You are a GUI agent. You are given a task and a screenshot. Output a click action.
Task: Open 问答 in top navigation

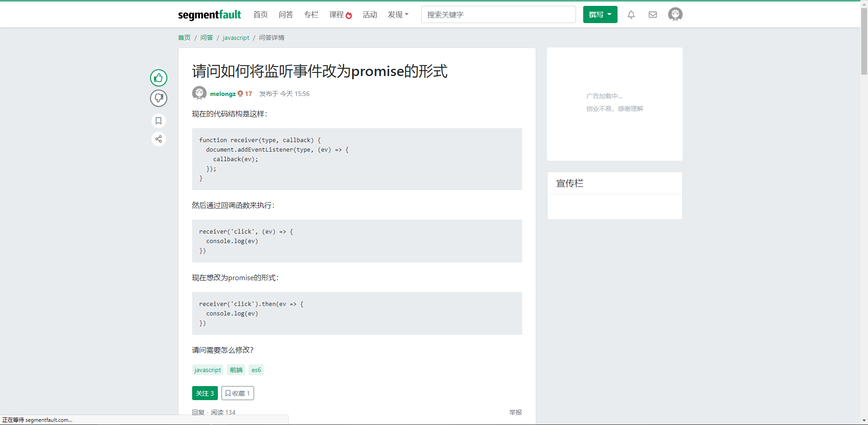pyautogui.click(x=286, y=14)
